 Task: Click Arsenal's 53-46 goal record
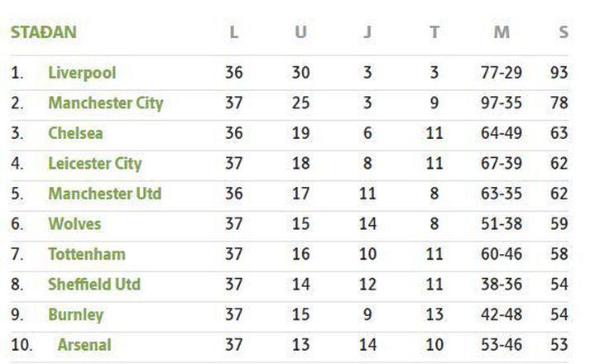[501, 345]
